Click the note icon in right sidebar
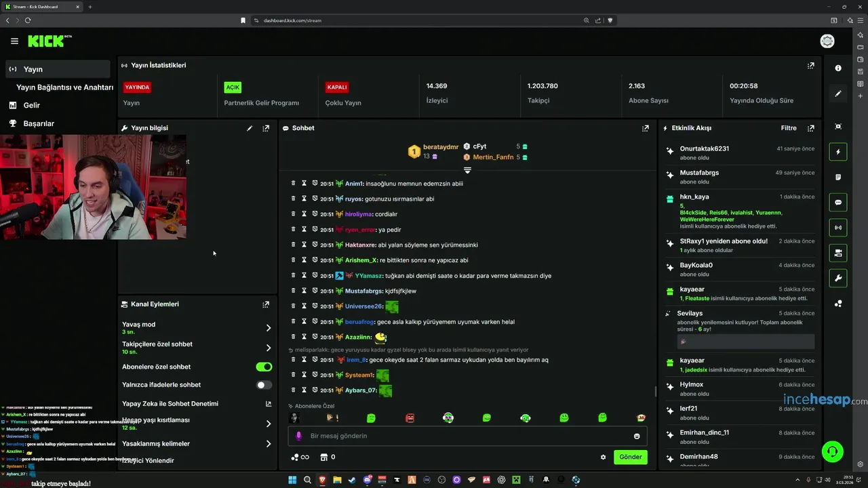Screen dimensions: 868x488 coord(838,177)
